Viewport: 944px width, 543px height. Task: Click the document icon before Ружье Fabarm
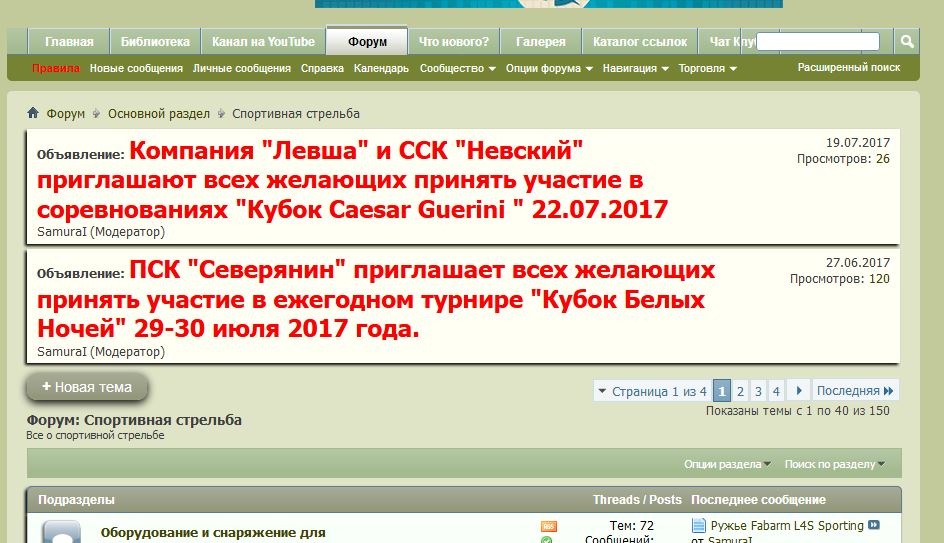(x=699, y=525)
